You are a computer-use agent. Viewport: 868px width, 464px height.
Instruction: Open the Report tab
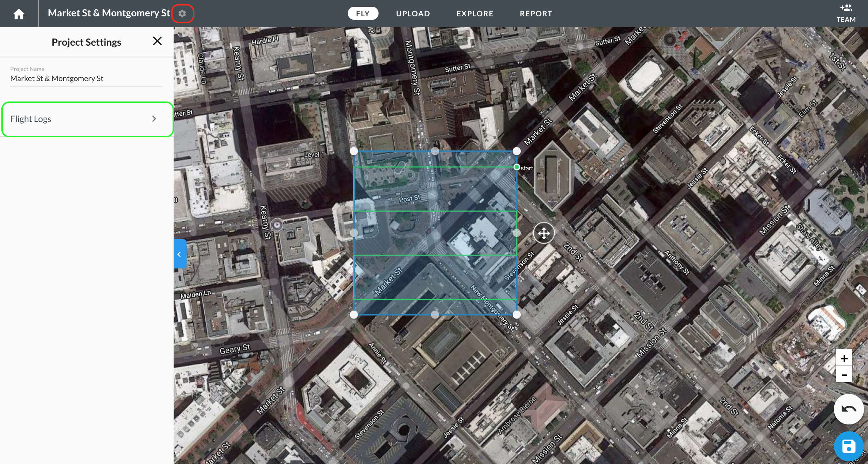(x=536, y=14)
